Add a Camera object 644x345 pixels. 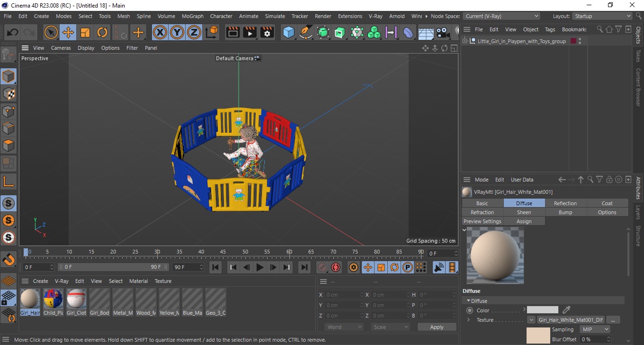coord(443,33)
